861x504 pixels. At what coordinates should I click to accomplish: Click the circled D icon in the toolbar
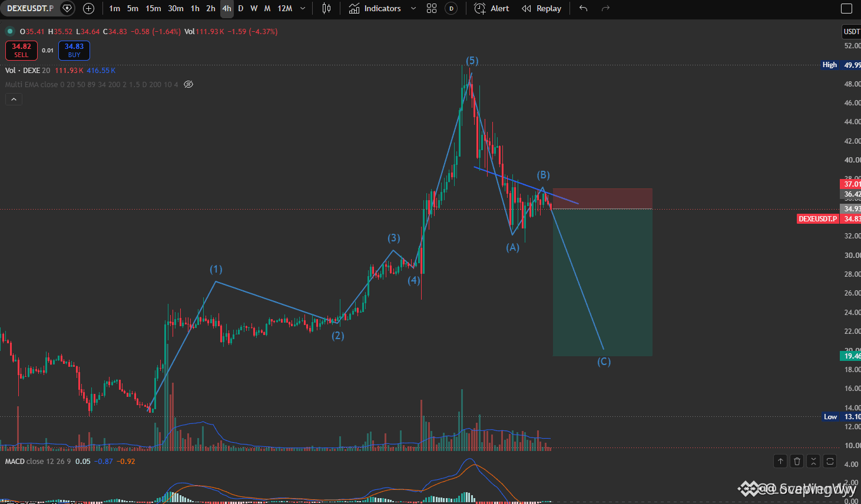451,8
